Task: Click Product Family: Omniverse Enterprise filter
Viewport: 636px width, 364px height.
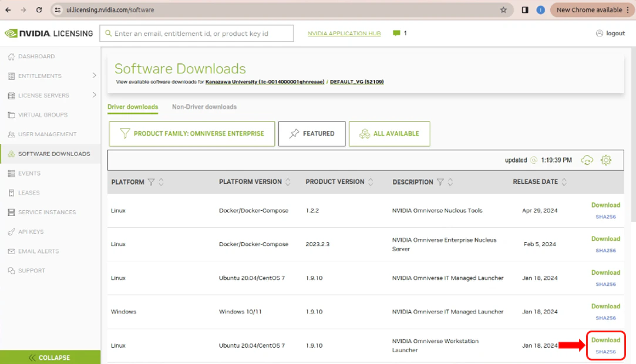Action: pos(192,134)
